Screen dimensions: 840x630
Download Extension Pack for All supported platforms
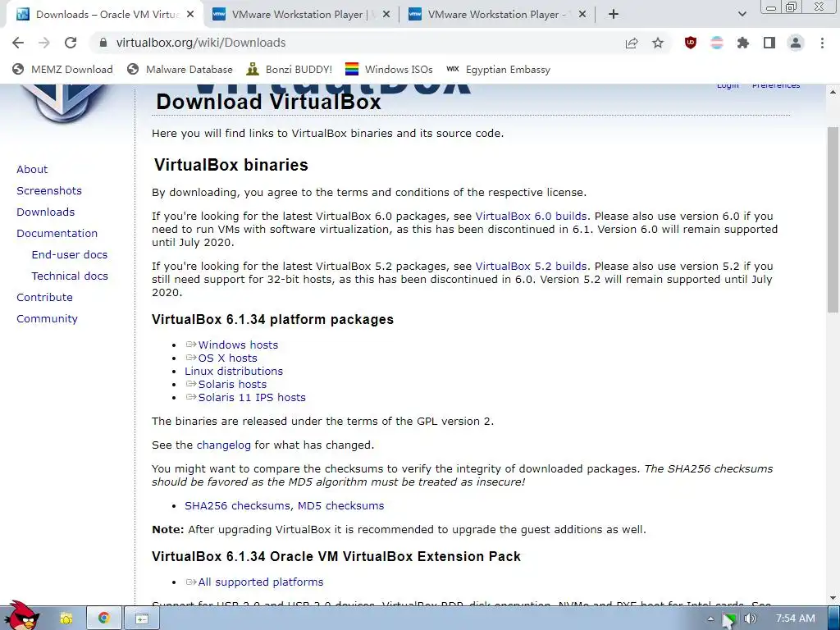(x=260, y=582)
